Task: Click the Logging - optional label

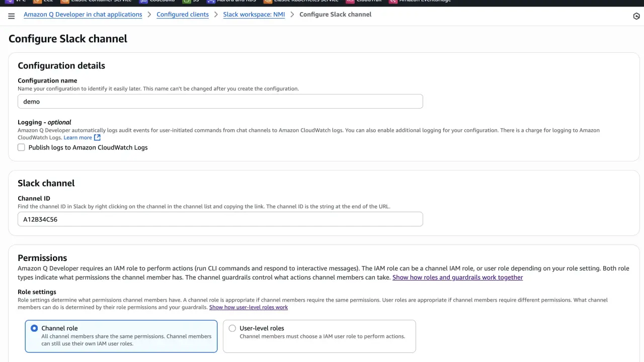Action: [44, 122]
